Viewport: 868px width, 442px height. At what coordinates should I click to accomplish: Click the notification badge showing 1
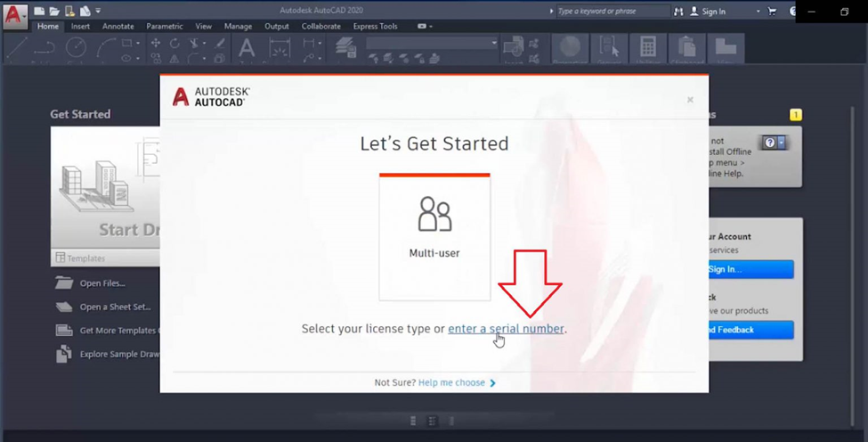tap(795, 115)
